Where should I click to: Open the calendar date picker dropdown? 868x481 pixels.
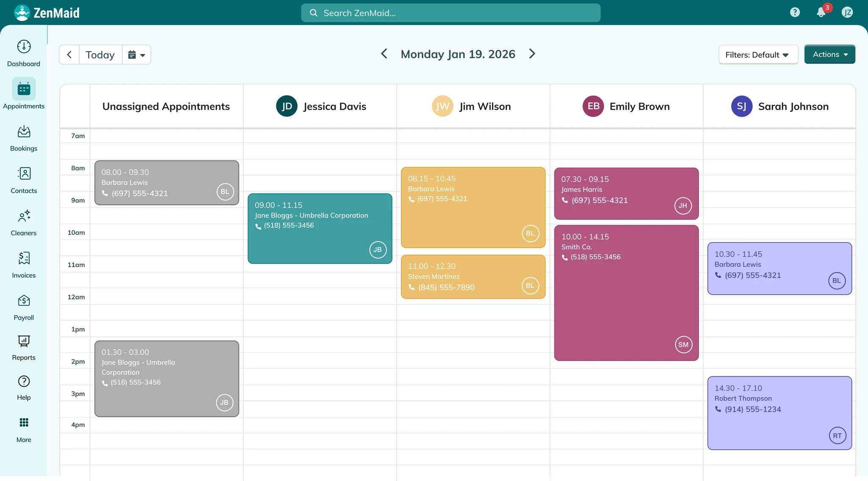(136, 55)
